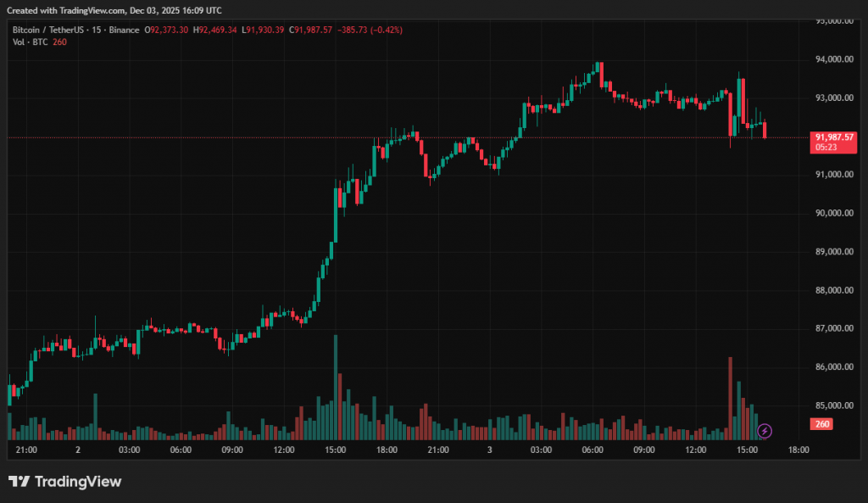Click the red 91,987.57 current price label

[x=833, y=137]
